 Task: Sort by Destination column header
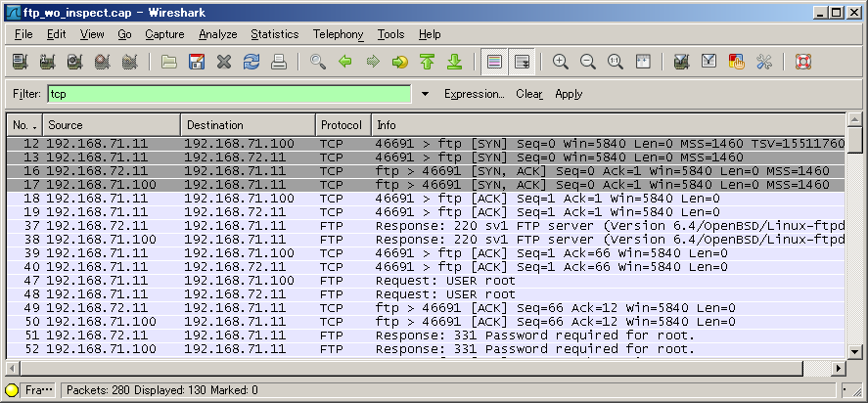[x=249, y=125]
